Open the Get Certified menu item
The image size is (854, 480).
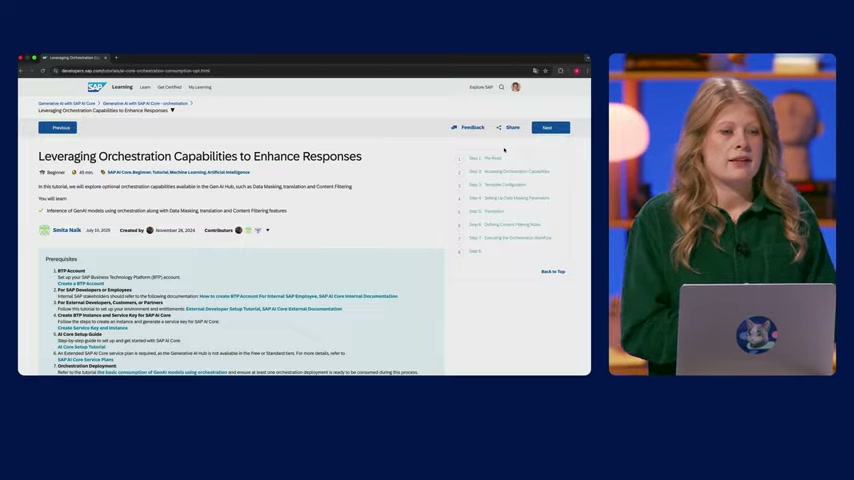pyautogui.click(x=169, y=87)
